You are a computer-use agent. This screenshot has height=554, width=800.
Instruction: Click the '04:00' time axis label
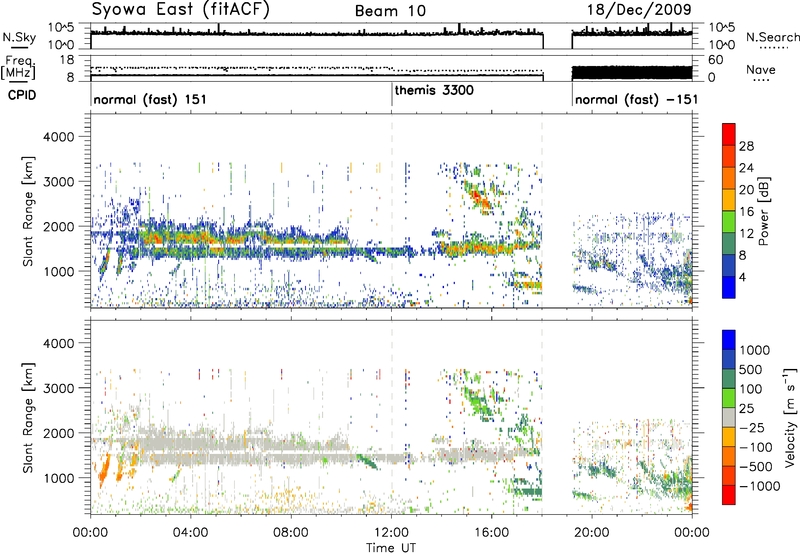coord(190,533)
